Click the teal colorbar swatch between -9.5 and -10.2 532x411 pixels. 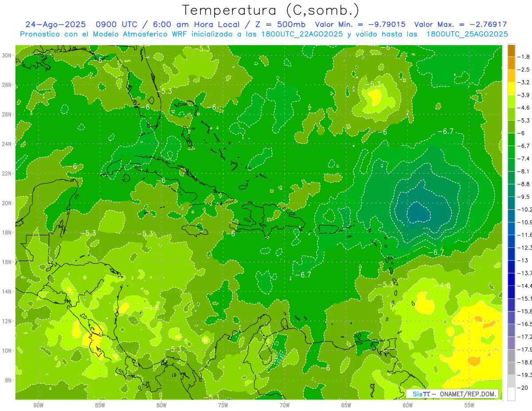pos(511,203)
